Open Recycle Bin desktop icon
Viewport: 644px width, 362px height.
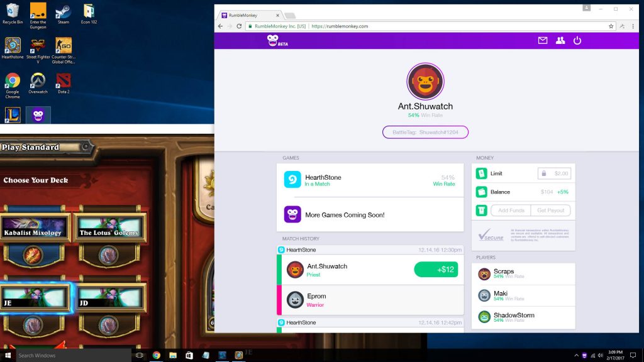[x=13, y=14]
